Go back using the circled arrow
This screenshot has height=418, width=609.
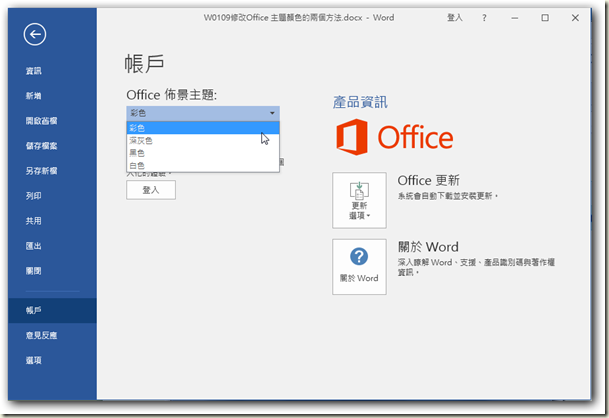(35, 35)
